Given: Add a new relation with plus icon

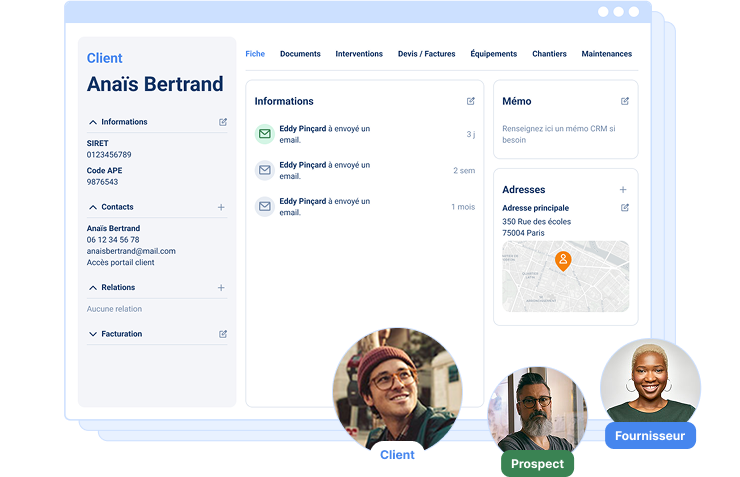Looking at the screenshot, I should tap(221, 287).
